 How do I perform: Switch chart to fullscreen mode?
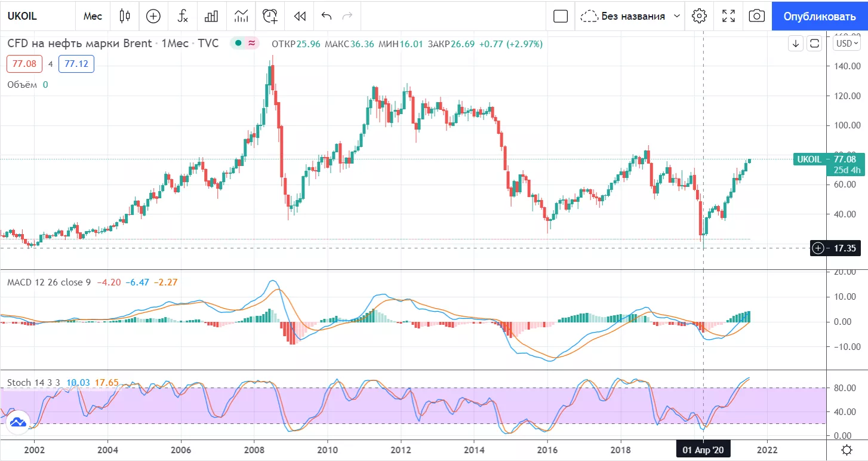tap(728, 16)
